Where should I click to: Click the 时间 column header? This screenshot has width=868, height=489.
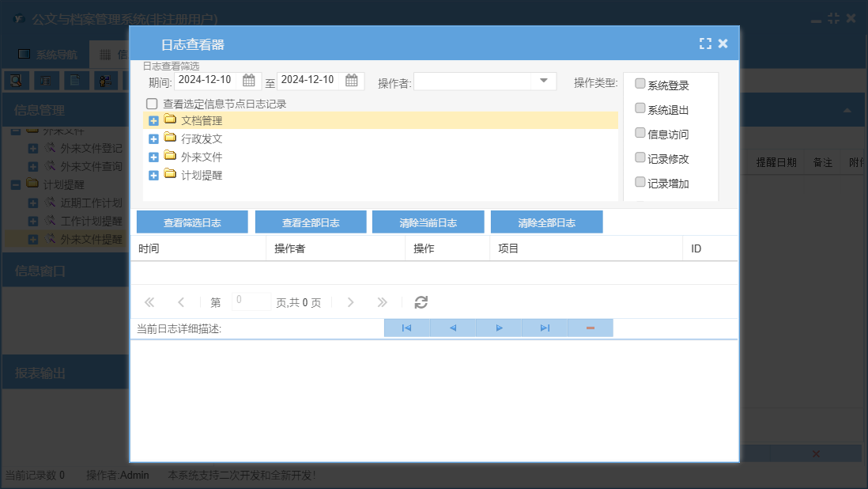(x=149, y=248)
